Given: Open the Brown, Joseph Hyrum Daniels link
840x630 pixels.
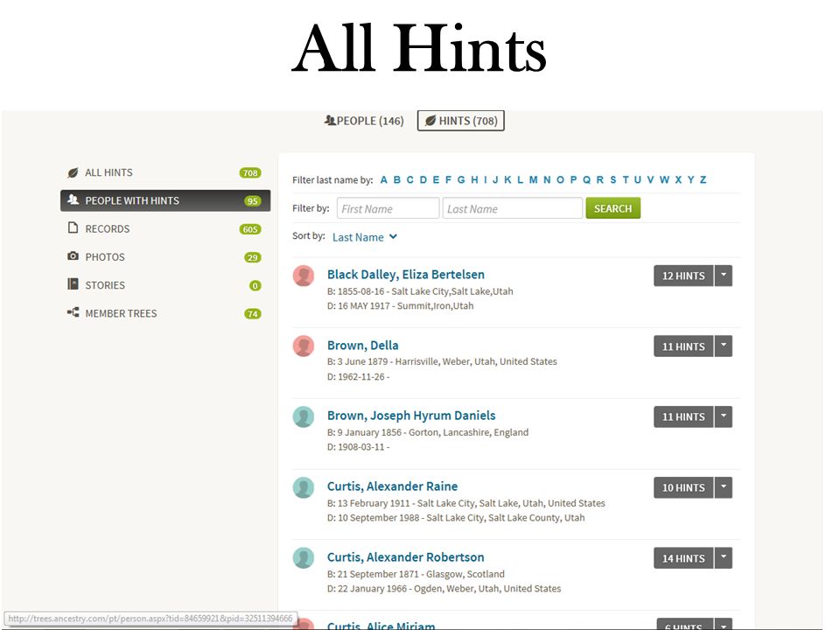Looking at the screenshot, I should [x=411, y=415].
